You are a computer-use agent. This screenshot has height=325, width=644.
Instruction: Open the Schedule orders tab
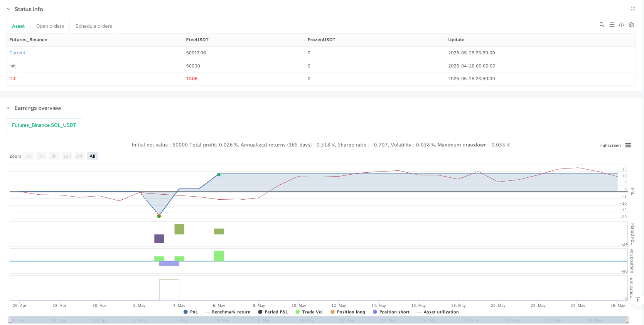[94, 26]
